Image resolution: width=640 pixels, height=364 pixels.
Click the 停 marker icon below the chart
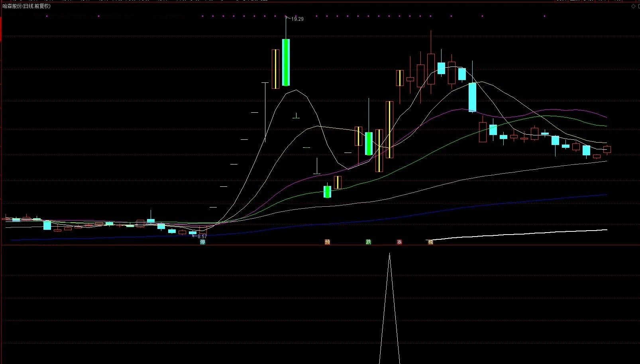click(x=202, y=242)
